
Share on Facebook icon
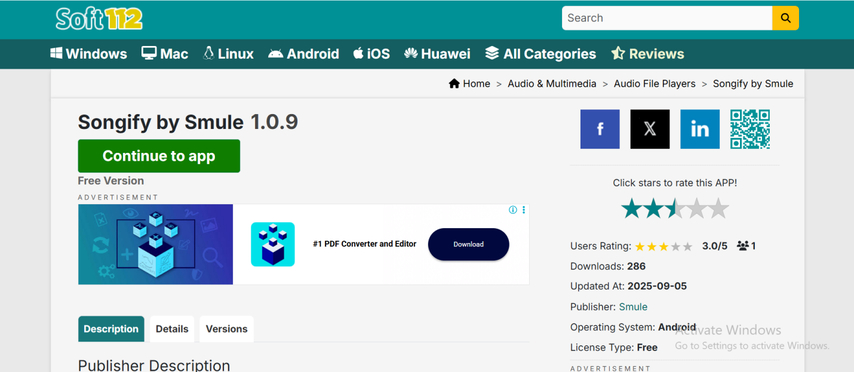pyautogui.click(x=600, y=129)
